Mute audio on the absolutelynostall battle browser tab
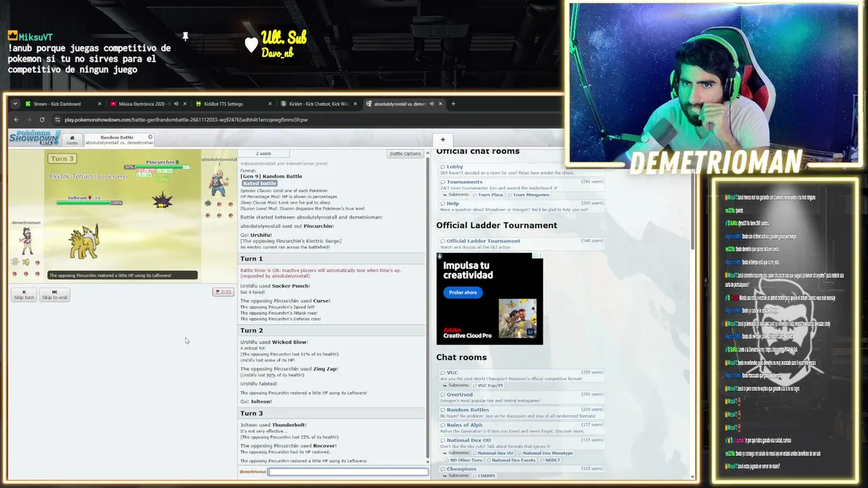The image size is (868, 488). pyautogui.click(x=431, y=104)
